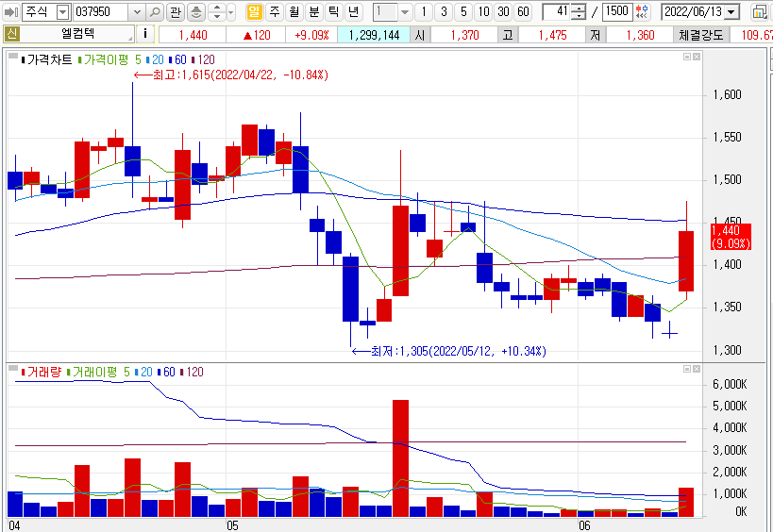Click the candle compression icon next to 1500
This screenshot has width=773, height=532.
642,11
